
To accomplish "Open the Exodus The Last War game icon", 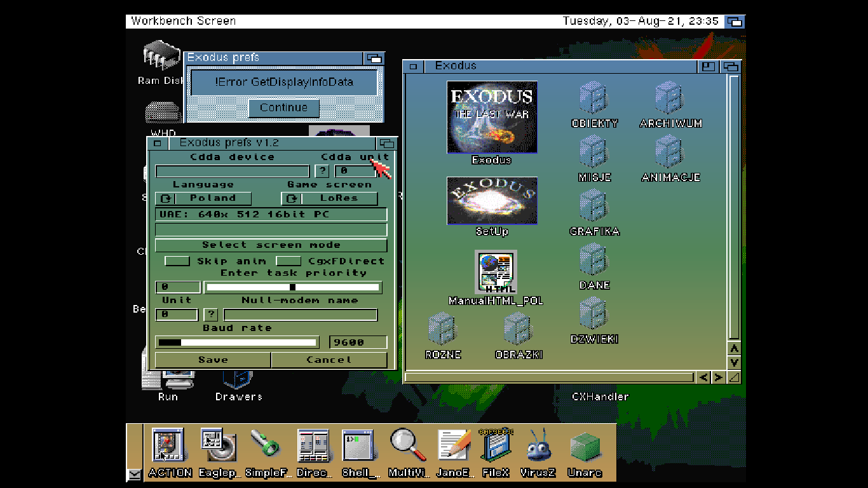I will [x=492, y=117].
